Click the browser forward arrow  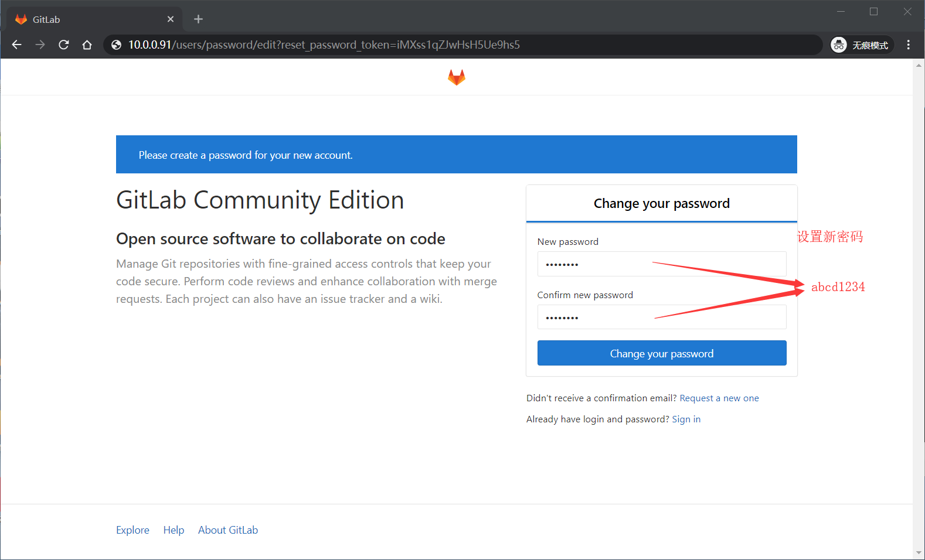pos(40,45)
